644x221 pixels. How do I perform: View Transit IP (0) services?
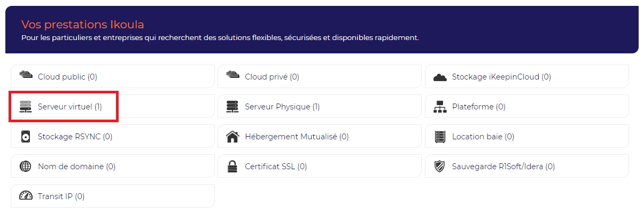tap(61, 196)
